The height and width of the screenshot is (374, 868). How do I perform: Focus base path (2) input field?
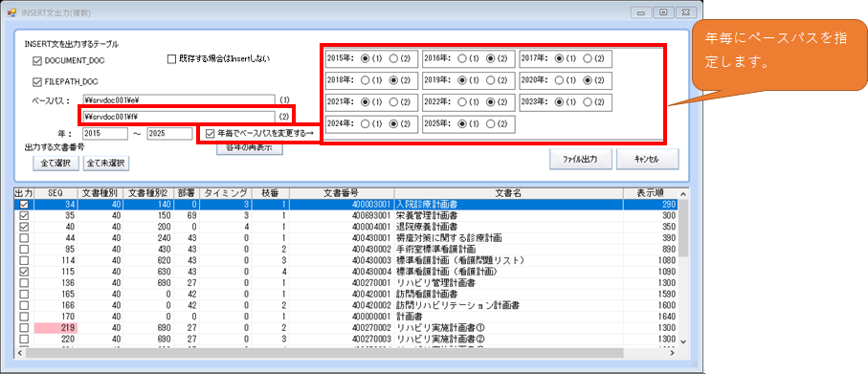point(179,116)
